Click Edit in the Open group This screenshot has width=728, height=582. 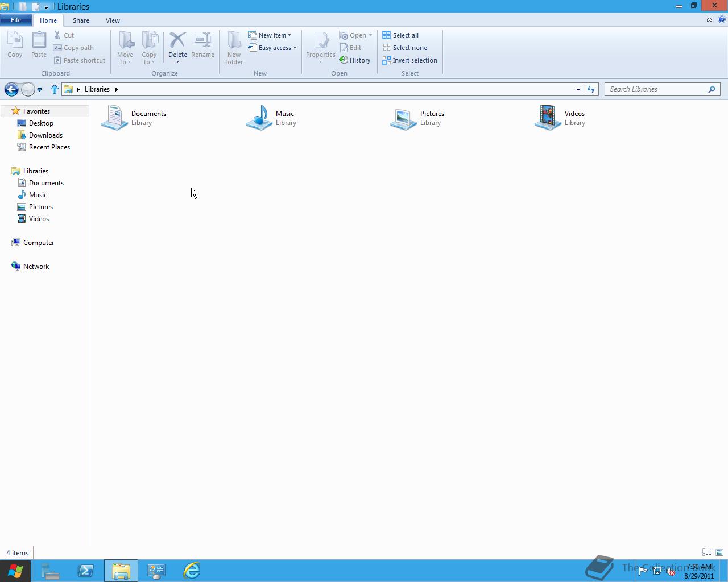(350, 48)
